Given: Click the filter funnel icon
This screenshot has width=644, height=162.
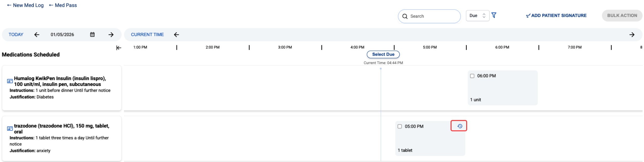Looking at the screenshot, I should (x=494, y=15).
